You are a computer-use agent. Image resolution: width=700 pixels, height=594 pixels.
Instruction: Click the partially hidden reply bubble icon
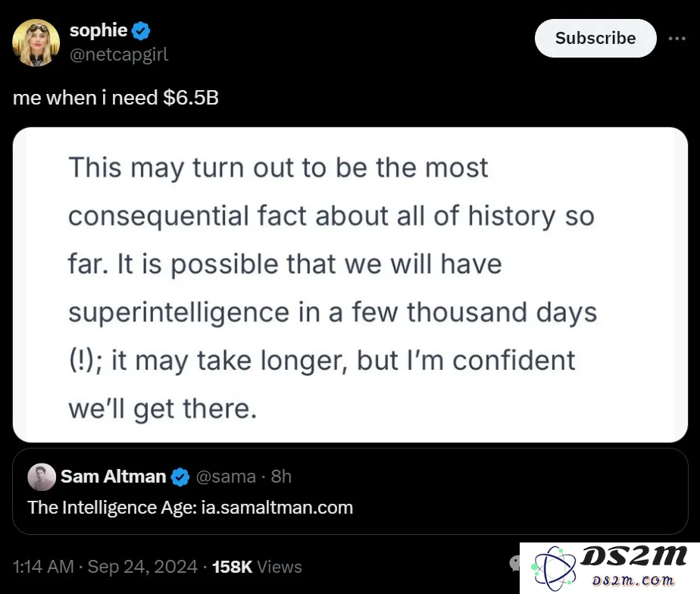[x=514, y=564]
